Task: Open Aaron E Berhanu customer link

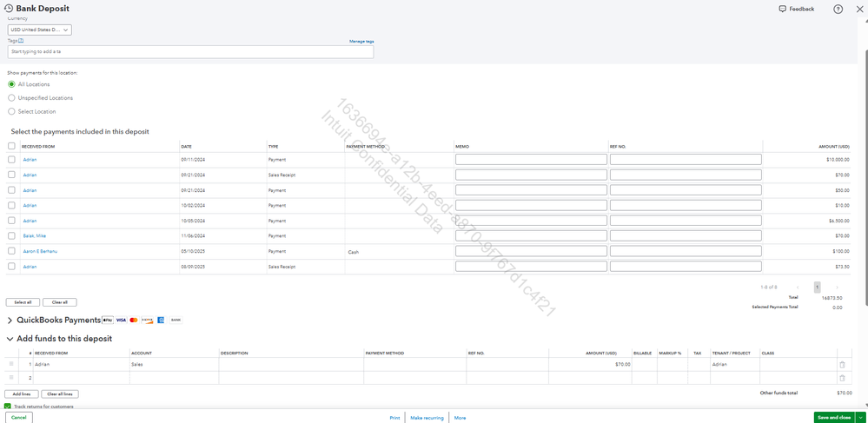Action: (41, 251)
